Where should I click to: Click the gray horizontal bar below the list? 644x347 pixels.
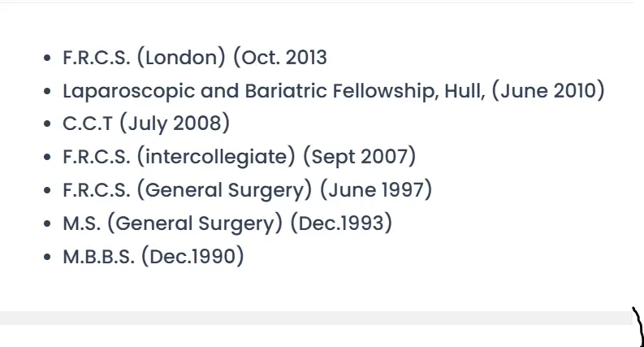(315, 318)
